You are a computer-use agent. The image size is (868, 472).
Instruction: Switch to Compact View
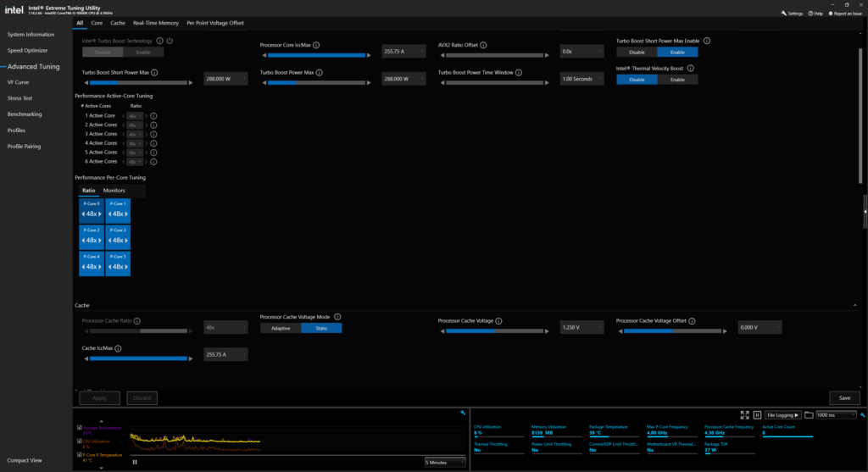(25, 460)
